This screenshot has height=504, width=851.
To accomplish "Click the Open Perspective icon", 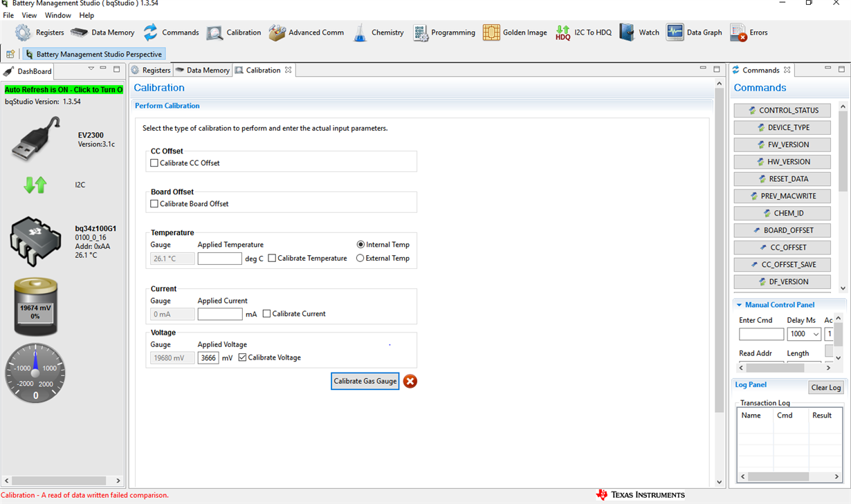I will (x=10, y=54).
